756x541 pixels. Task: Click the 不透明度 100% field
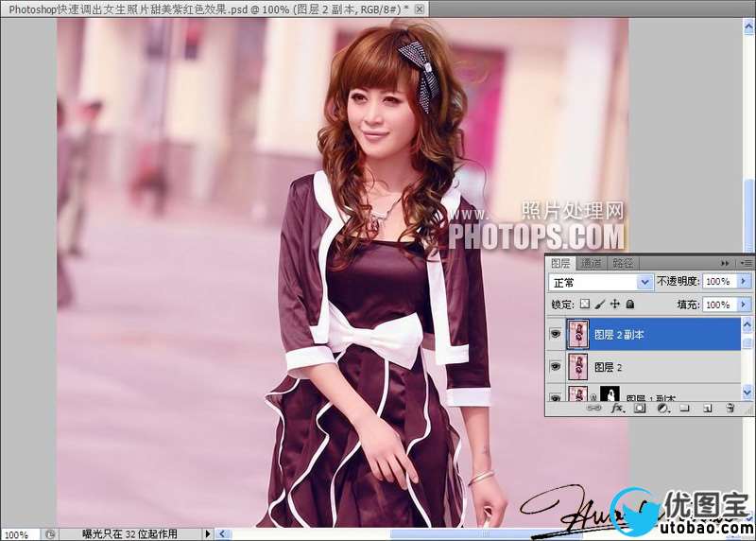click(x=720, y=281)
